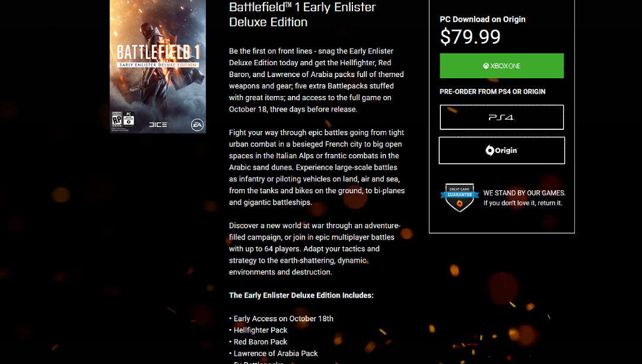Click the Xbox sphere logo in green button
Viewport: 642px width, 364px height.
485,66
